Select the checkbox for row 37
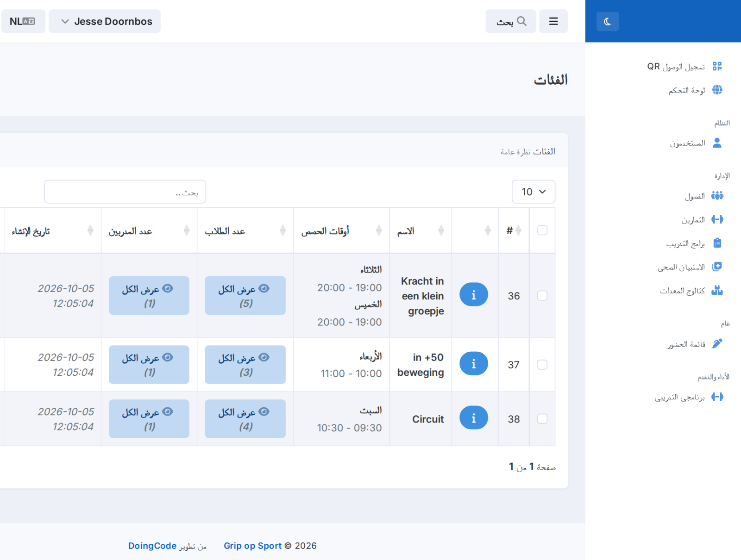 (x=542, y=365)
